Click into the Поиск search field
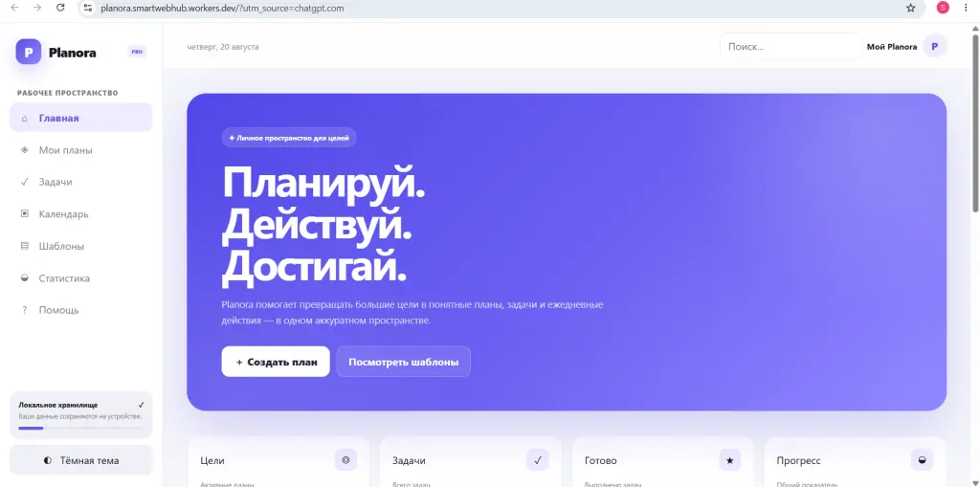This screenshot has width=980, height=487. tap(790, 46)
